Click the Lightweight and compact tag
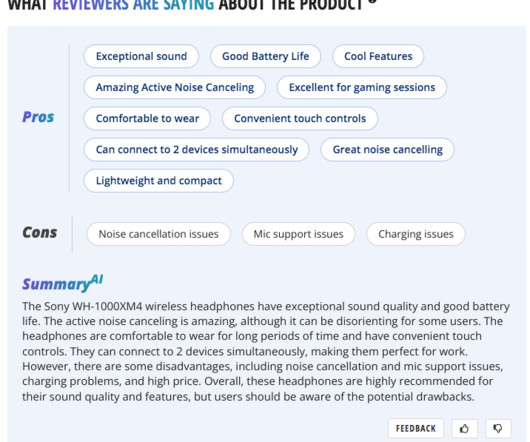The width and height of the screenshot is (530, 442). pyautogui.click(x=159, y=181)
